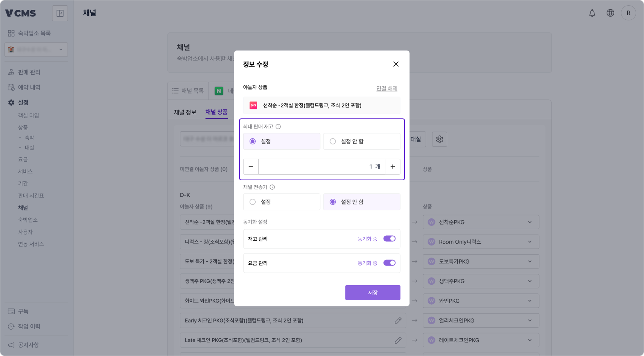Screen dimensions: 644x356
Task: Click the 연결 해제 link
Action: [386, 88]
